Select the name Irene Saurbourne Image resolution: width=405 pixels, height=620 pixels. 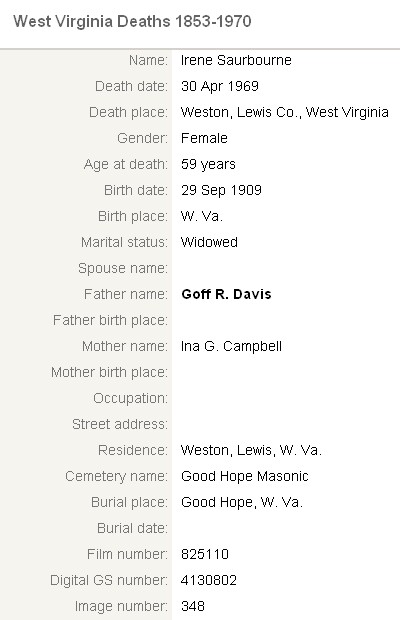[x=236, y=60]
